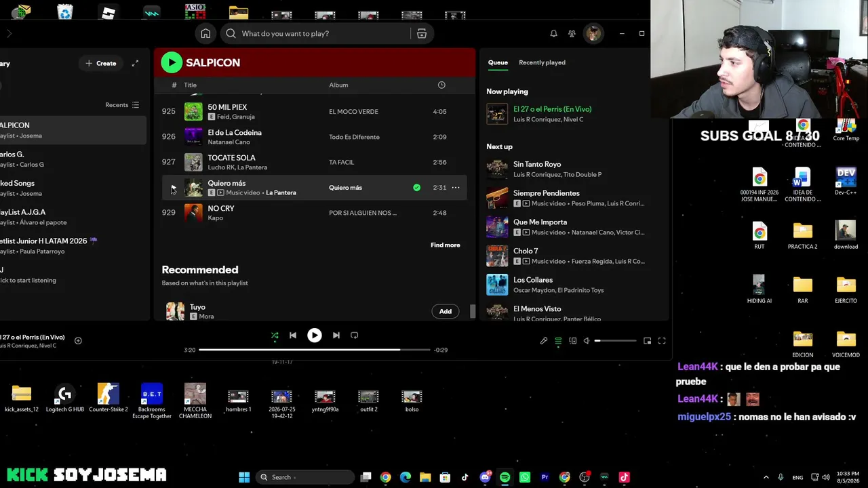The width and height of the screenshot is (868, 488).
Task: Open the Tuyo recommended track cover
Action: tap(175, 311)
